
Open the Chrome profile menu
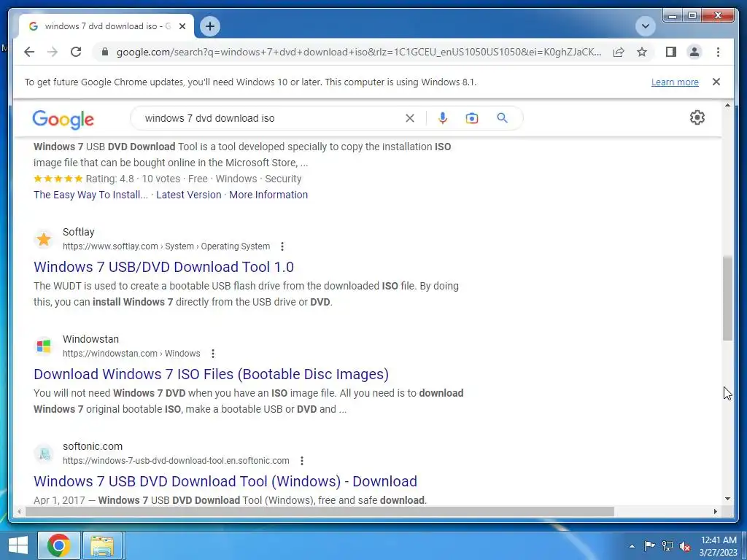coord(694,52)
